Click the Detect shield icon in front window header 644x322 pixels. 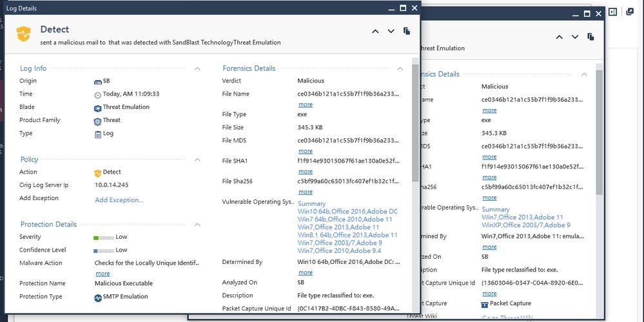(23, 34)
